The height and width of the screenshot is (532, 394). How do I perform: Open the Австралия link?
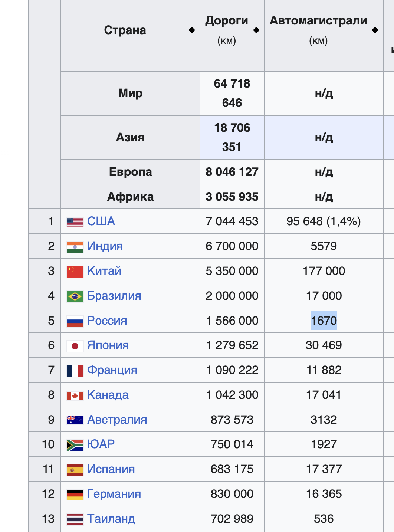point(117,420)
